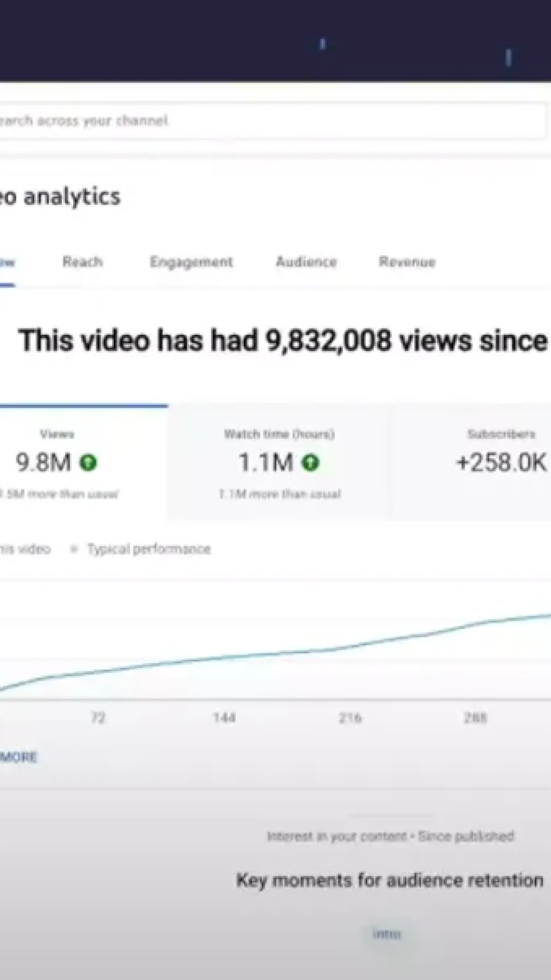Screen dimensions: 551x980
Task: Click the video analytics page title
Action: [60, 197]
